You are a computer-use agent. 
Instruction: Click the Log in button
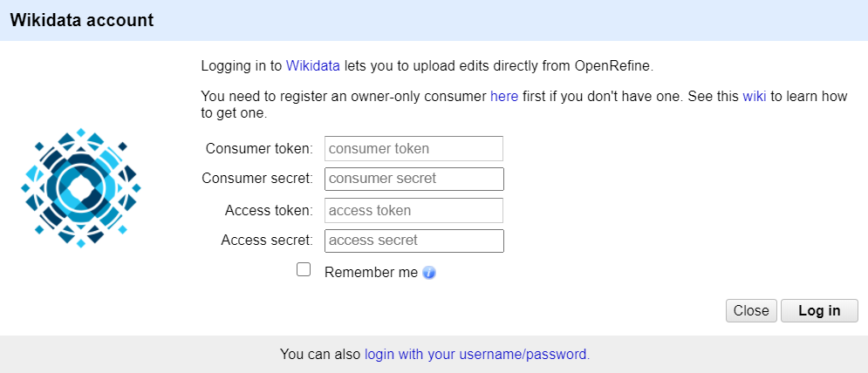click(819, 311)
